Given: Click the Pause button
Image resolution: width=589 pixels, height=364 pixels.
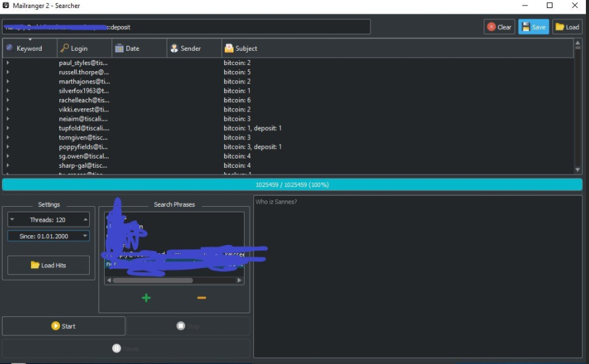Looking at the screenshot, I should (126, 349).
